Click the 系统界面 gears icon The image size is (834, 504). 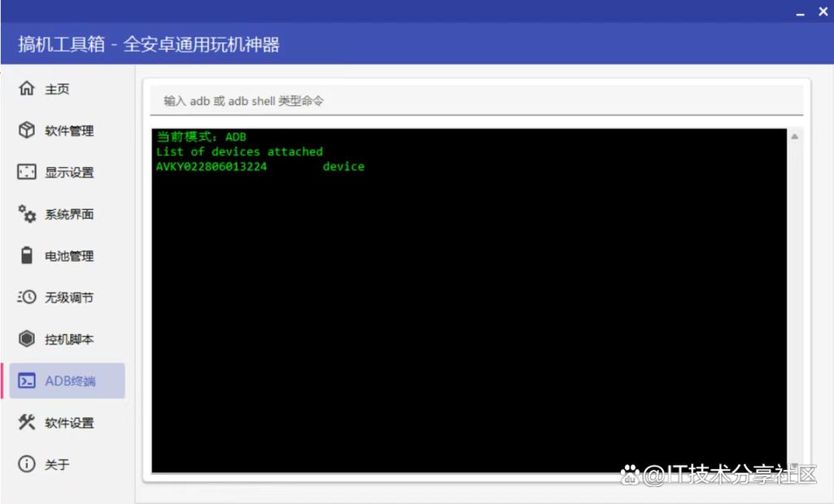click(27, 214)
